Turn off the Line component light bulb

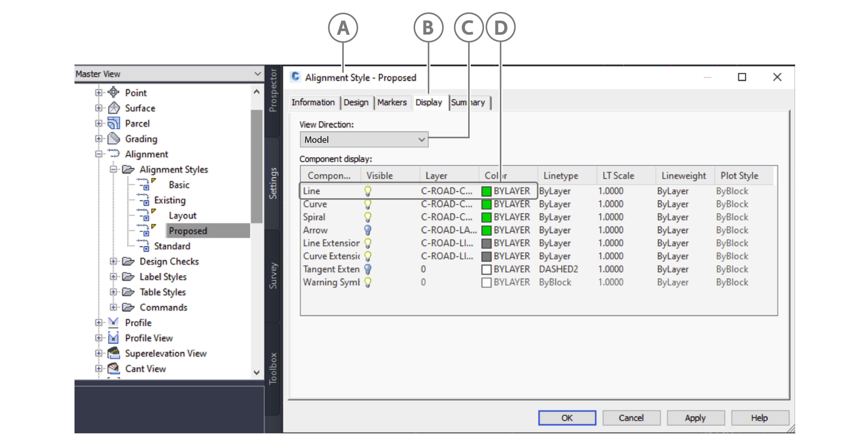click(368, 191)
